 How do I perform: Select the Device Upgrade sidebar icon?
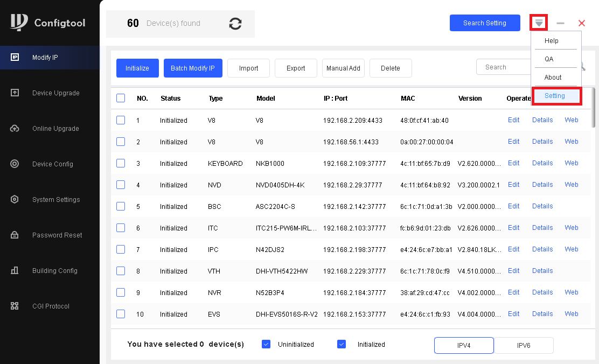pyautogui.click(x=15, y=93)
